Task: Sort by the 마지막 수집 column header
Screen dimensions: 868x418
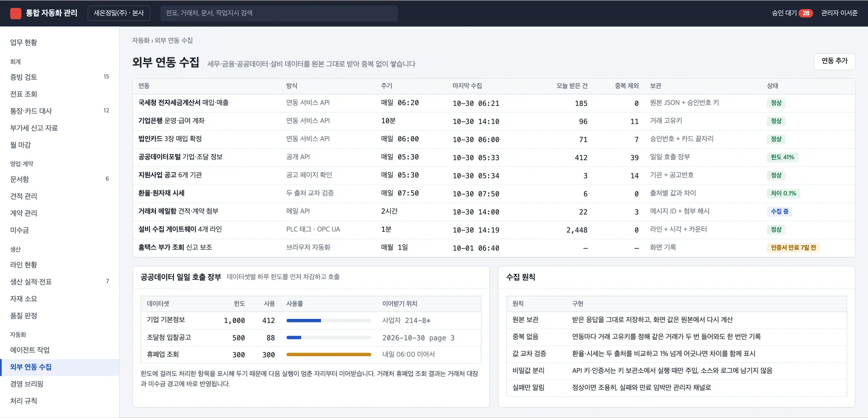Action: 467,86
